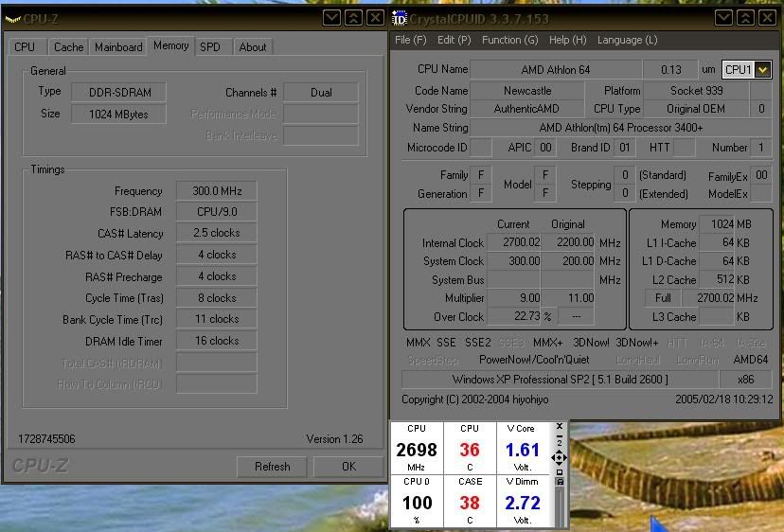Click the Socket 939 Platform field
784x532 pixels.
coord(696,91)
